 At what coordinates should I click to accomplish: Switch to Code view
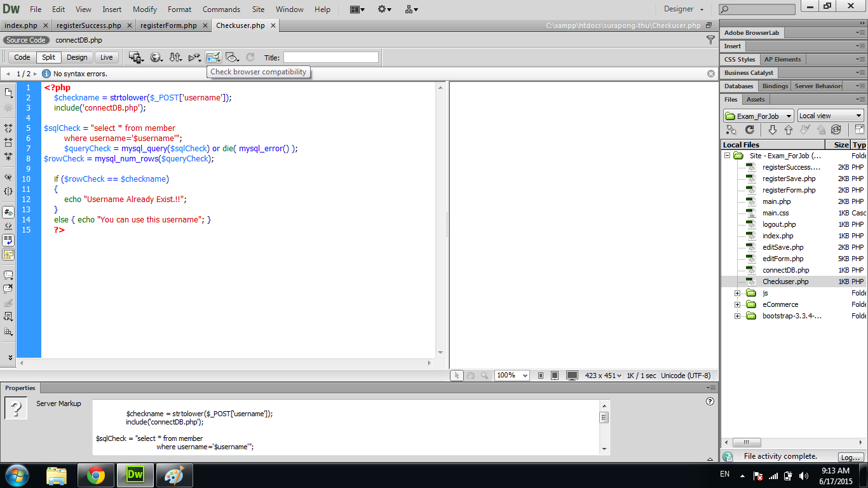pos(22,57)
